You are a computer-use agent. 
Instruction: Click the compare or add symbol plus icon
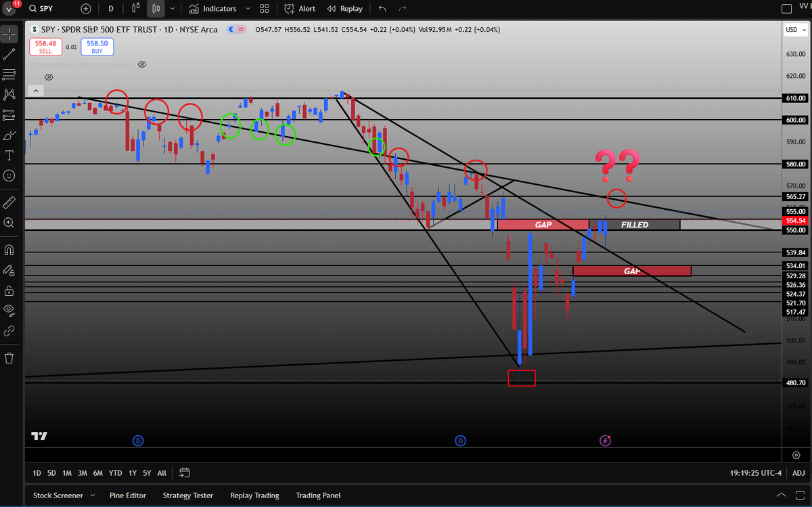[x=86, y=9]
